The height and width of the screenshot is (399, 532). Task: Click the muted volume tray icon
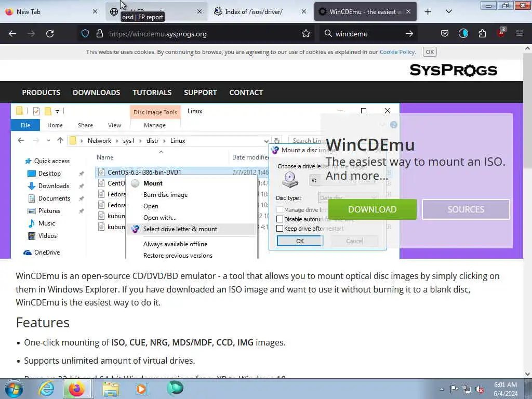[x=480, y=390]
